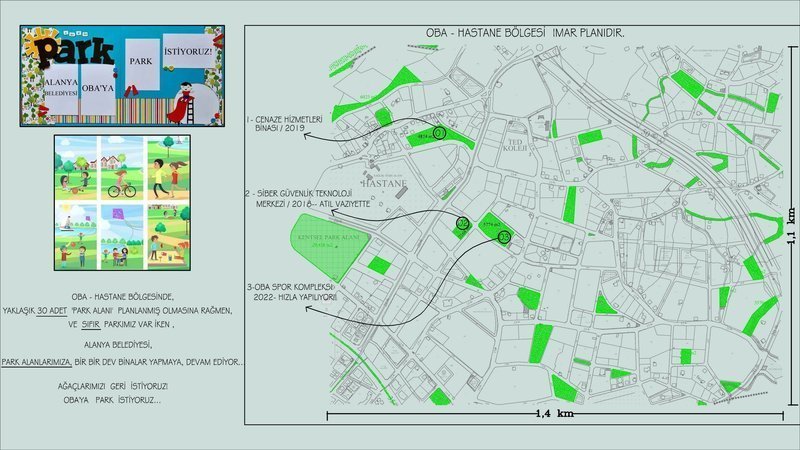800x450 pixels.
Task: Click circled marker 2 on the map
Action: (x=462, y=222)
